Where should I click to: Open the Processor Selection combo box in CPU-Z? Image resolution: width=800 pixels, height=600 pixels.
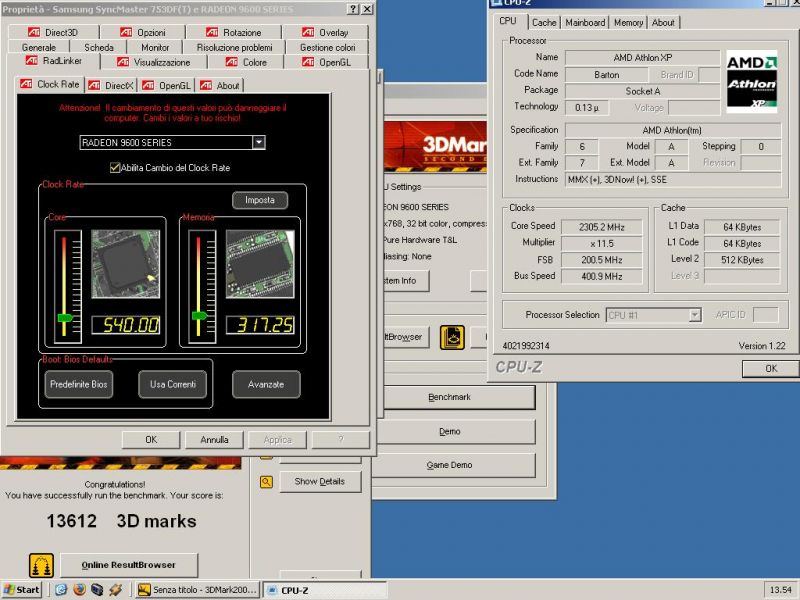[x=654, y=315]
